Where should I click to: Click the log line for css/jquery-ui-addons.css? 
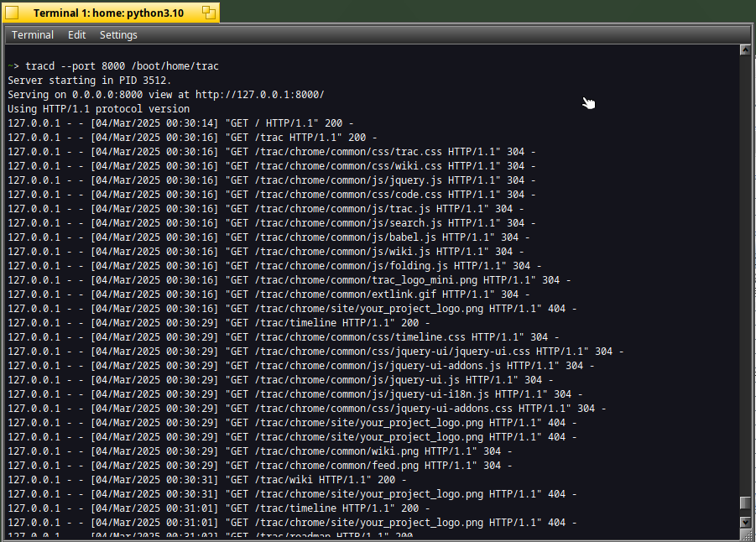point(307,408)
